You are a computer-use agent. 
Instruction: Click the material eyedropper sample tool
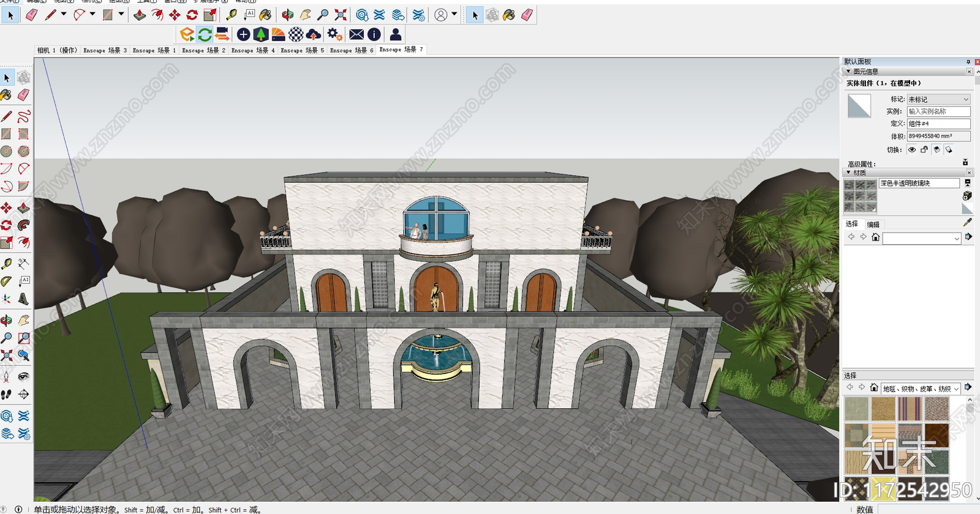point(968,223)
